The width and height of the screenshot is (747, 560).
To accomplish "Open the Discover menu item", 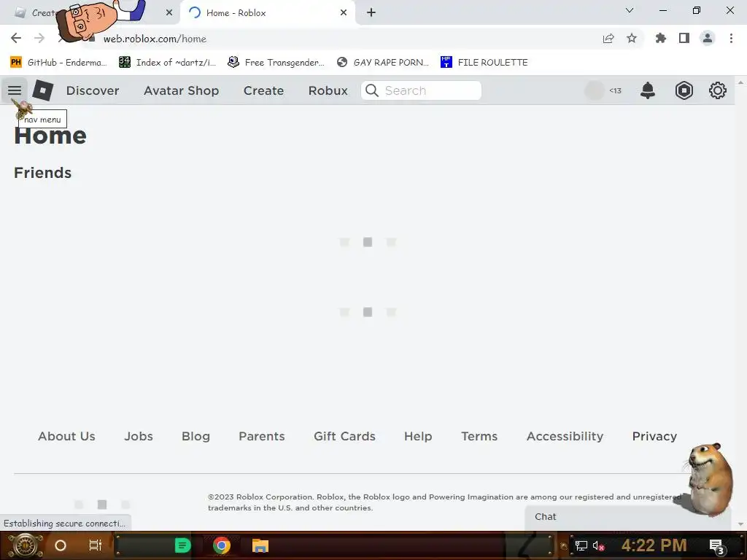I will pos(93,90).
